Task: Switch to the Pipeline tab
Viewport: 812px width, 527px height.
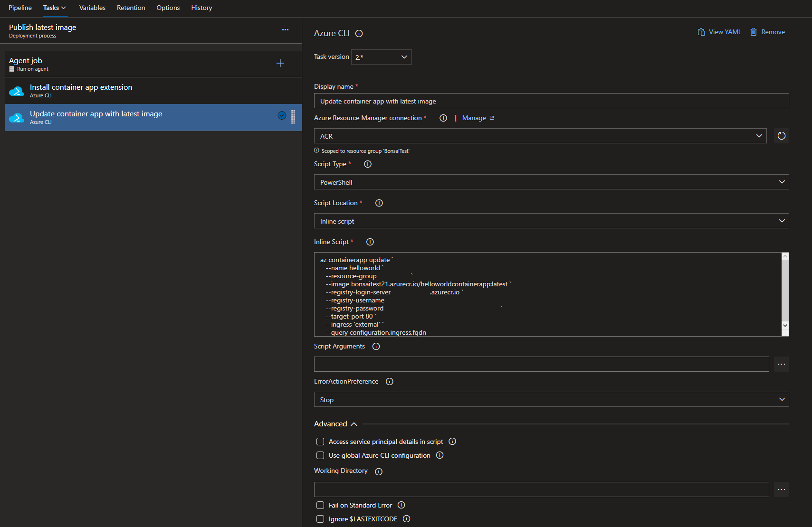Action: tap(20, 8)
